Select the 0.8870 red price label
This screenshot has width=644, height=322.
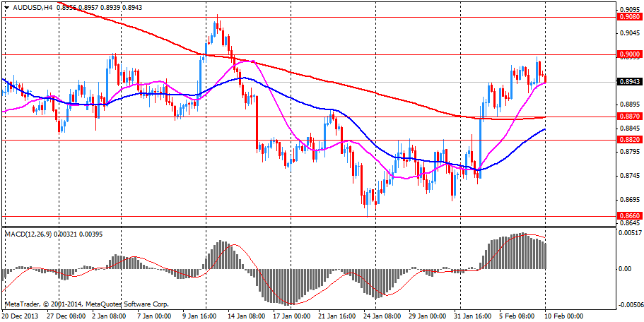click(x=628, y=117)
